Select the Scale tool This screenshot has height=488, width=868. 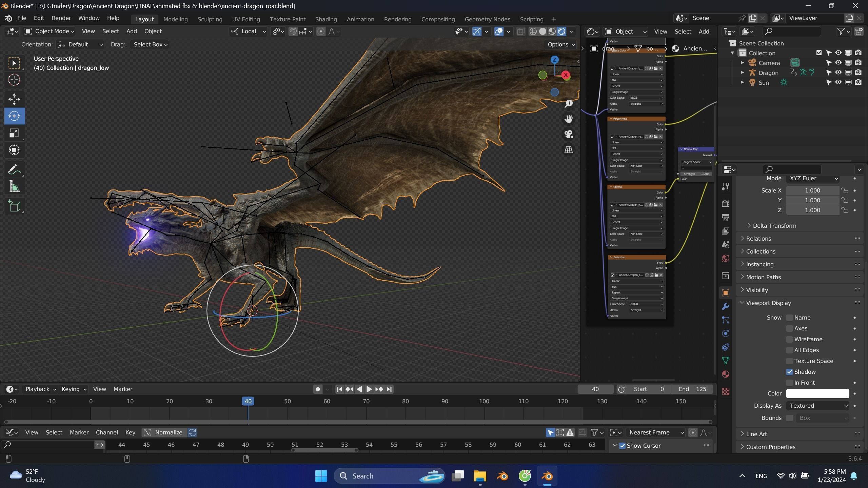14,133
